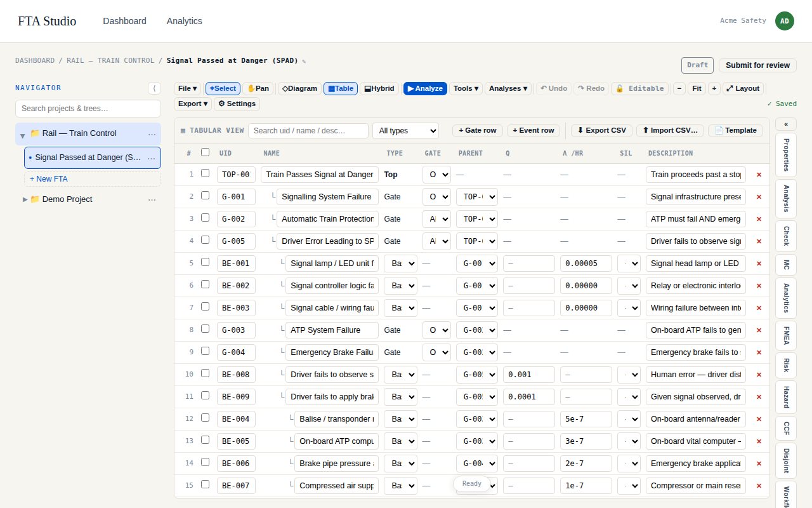The width and height of the screenshot is (812, 508).
Task: Activate the Pan tool
Action: click(258, 89)
